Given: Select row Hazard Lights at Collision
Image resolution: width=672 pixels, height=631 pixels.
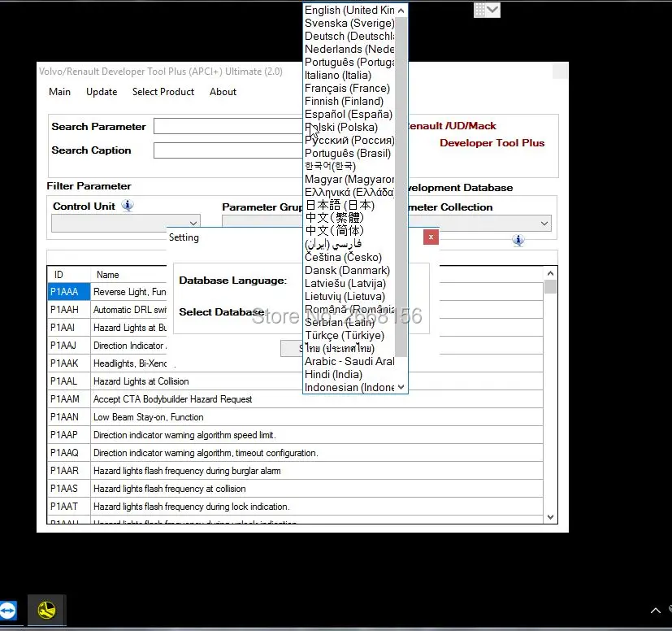Looking at the screenshot, I should pyautogui.click(x=295, y=381).
